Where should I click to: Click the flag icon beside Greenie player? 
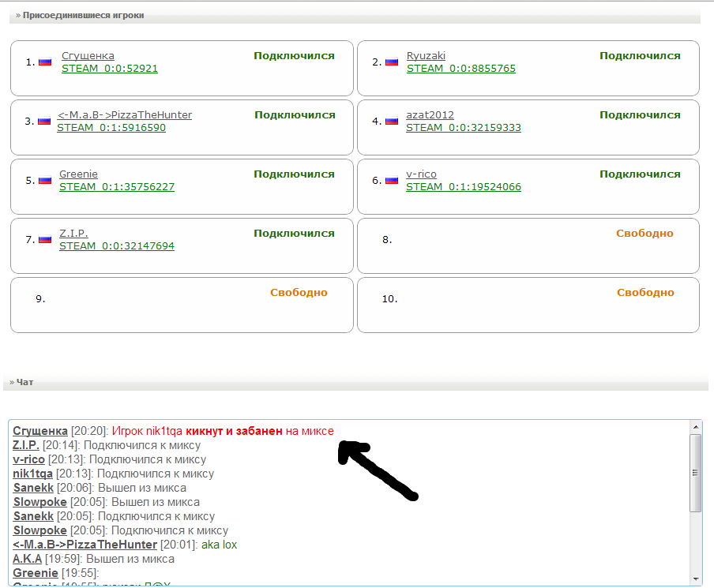(x=45, y=180)
